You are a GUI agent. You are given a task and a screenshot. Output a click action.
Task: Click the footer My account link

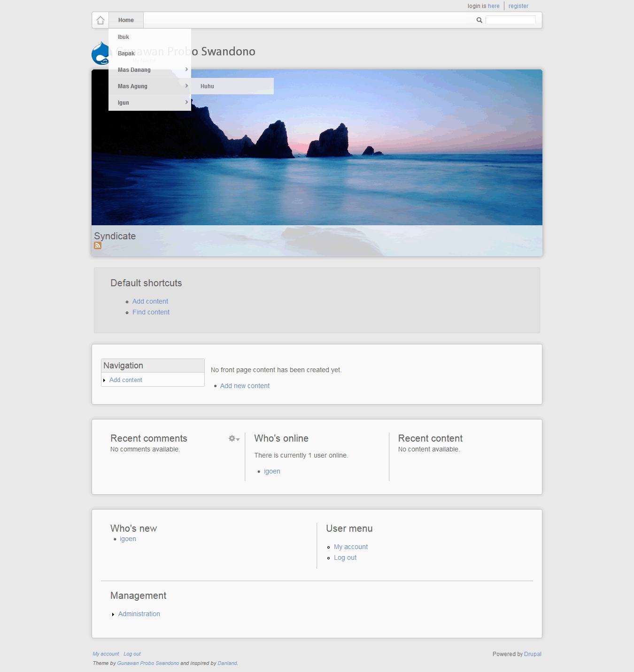point(106,654)
